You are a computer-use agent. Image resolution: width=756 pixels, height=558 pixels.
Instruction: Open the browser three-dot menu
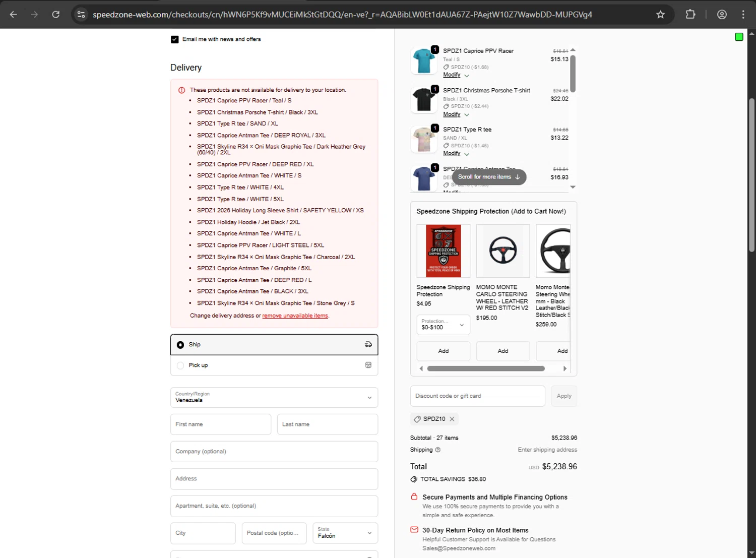click(743, 15)
